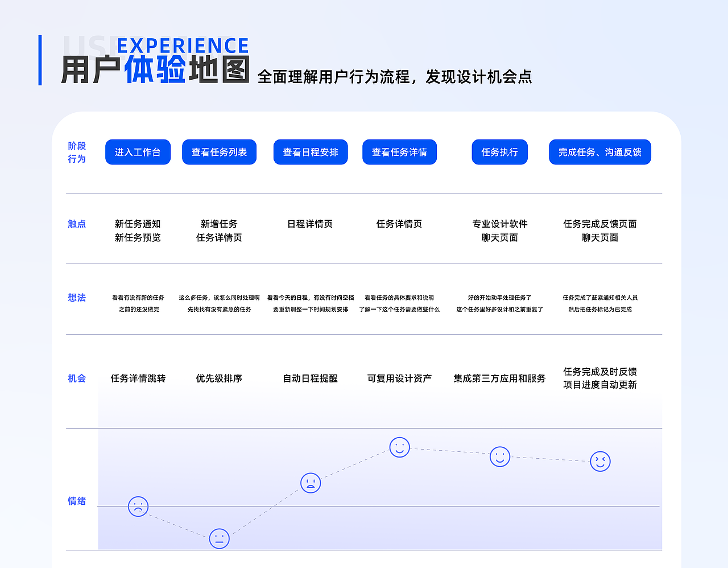Viewport: 728px width, 568px height.
Task: Select the 机会 row label
Action: click(x=77, y=378)
